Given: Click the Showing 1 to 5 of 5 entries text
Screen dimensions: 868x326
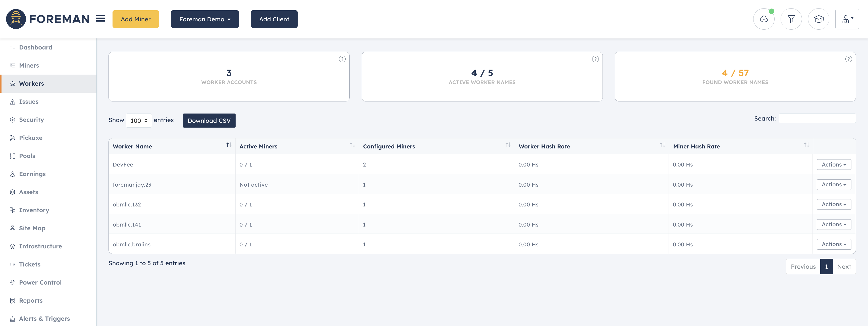Looking at the screenshot, I should pyautogui.click(x=147, y=263).
